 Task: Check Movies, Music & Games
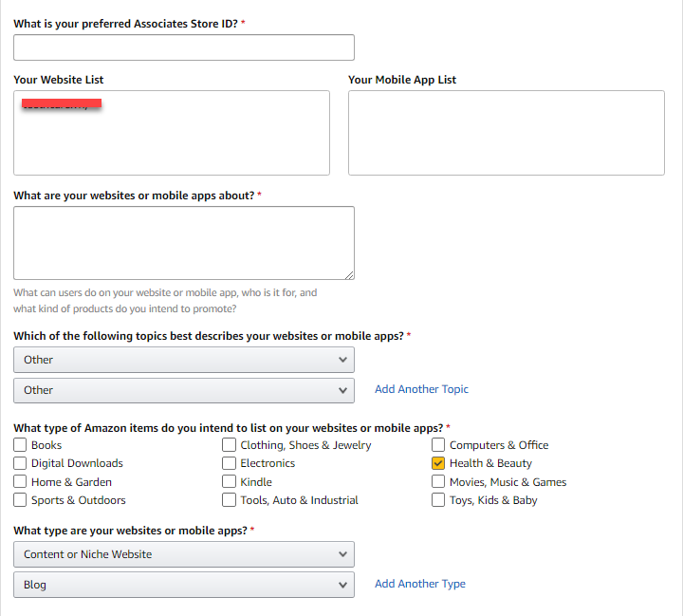click(x=438, y=482)
